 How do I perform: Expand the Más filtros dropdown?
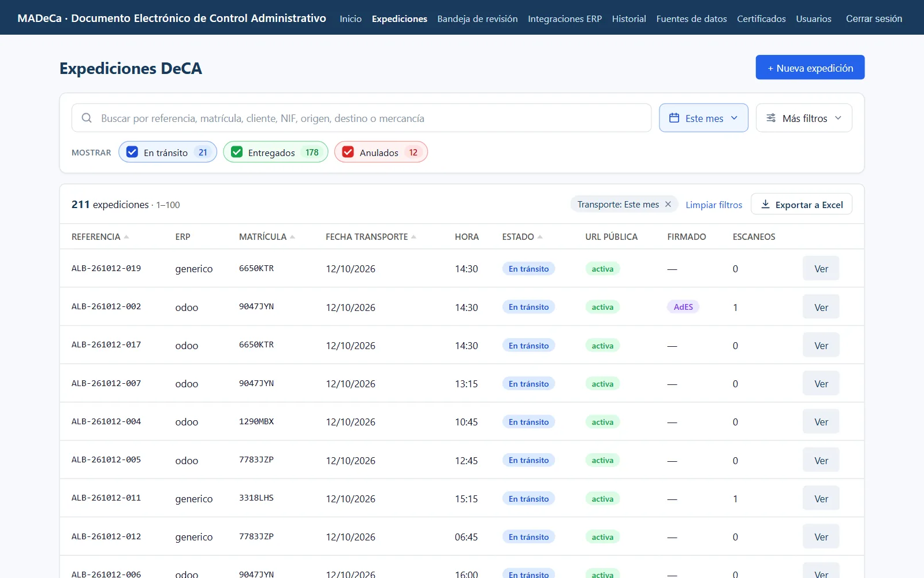pyautogui.click(x=804, y=118)
